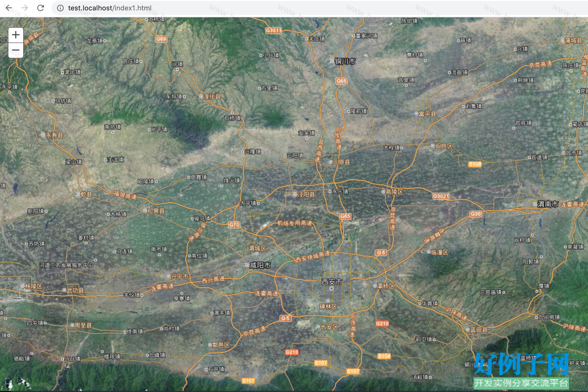The width and height of the screenshot is (588, 392).
Task: Click the G65 shield north of 西安市
Action: [345, 216]
